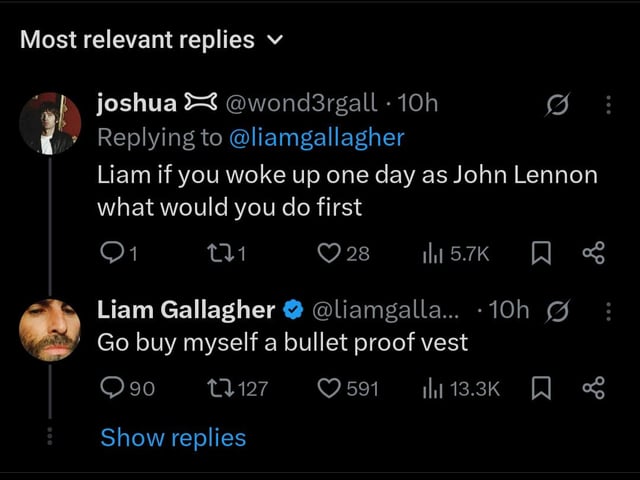Viewport: 640px width, 480px height.
Task: Like joshua's tweet with 28 likes
Action: click(344, 253)
